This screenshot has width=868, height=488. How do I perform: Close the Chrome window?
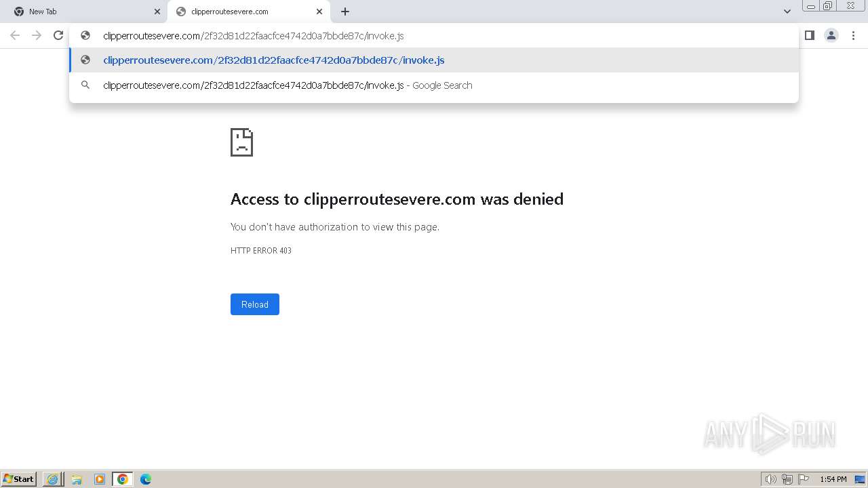pyautogui.click(x=850, y=6)
